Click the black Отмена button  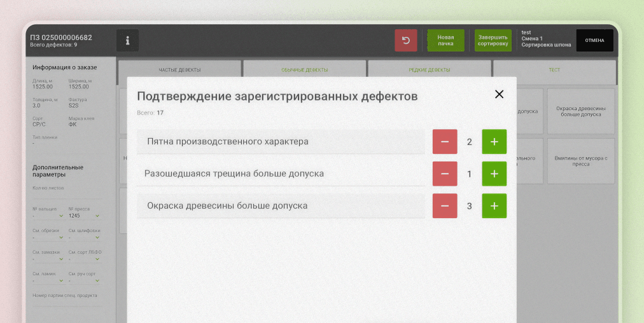[594, 41]
